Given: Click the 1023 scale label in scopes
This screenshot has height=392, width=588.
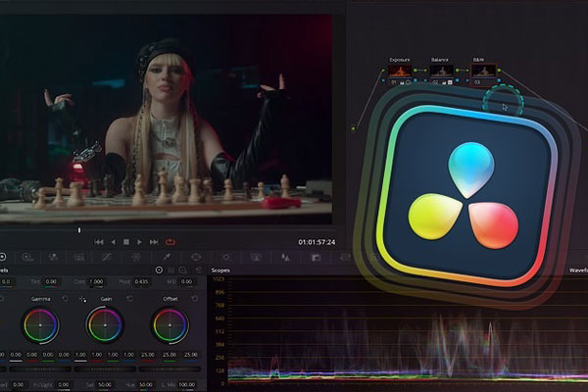Looking at the screenshot, I should (219, 279).
